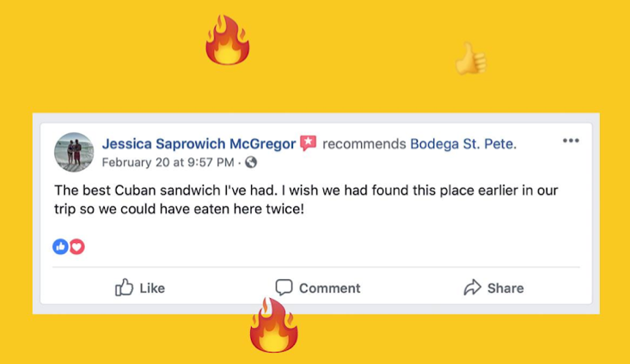
Task: Click the red recommendation star badge
Action: click(309, 143)
